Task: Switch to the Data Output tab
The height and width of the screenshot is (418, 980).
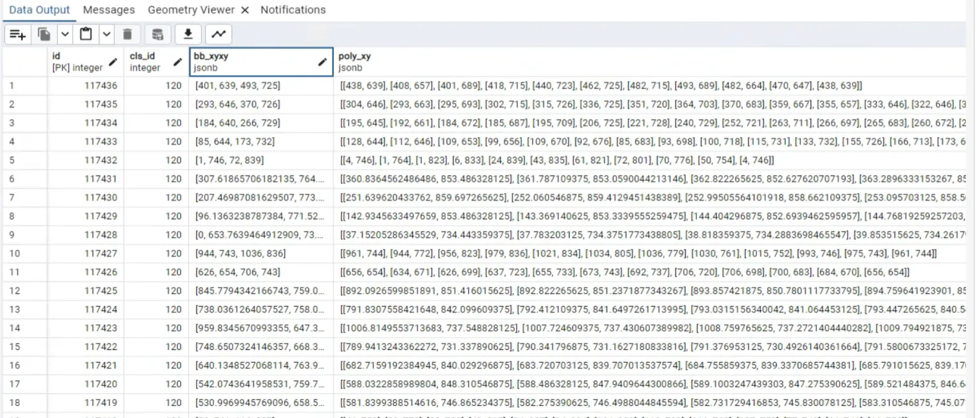Action: (40, 10)
